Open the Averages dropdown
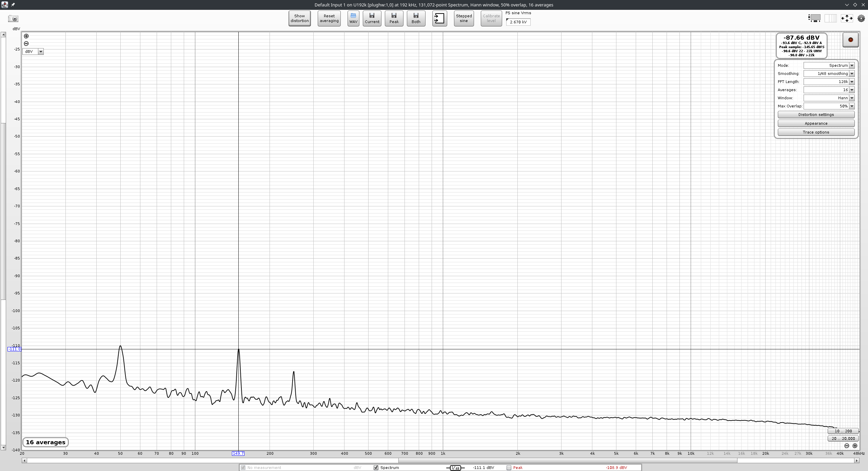This screenshot has width=868, height=471. 829,90
